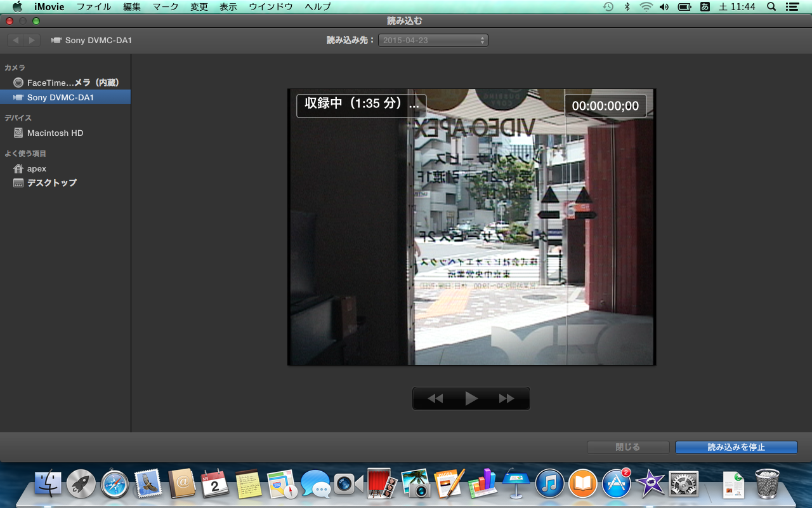Open Maps from the Dock

(x=282, y=484)
